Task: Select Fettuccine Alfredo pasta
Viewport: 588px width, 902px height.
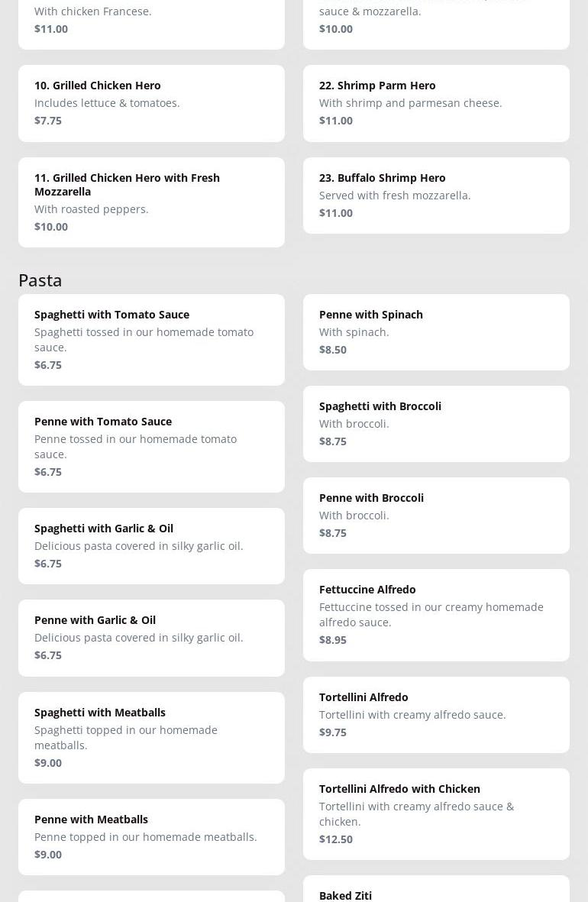Action: [436, 614]
